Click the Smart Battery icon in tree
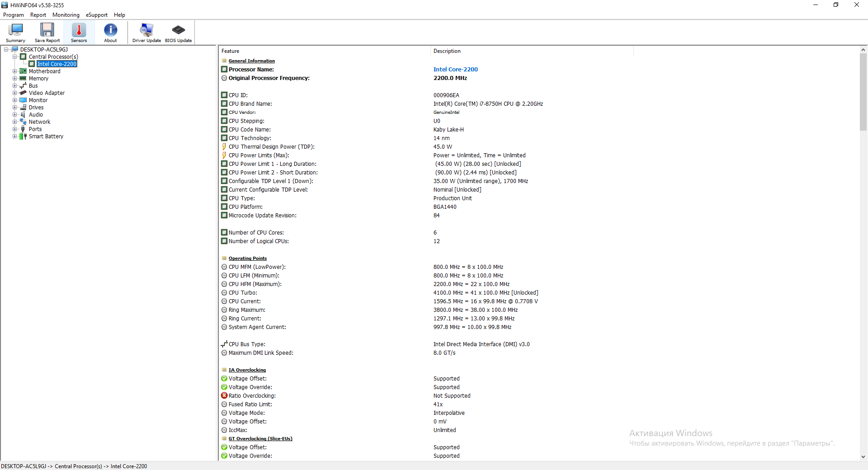 click(23, 136)
